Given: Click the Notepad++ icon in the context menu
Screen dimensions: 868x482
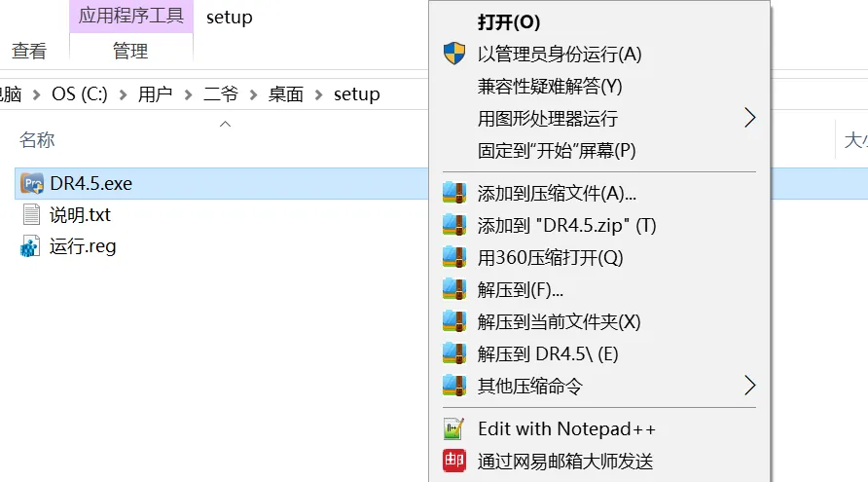Looking at the screenshot, I should tap(453, 428).
